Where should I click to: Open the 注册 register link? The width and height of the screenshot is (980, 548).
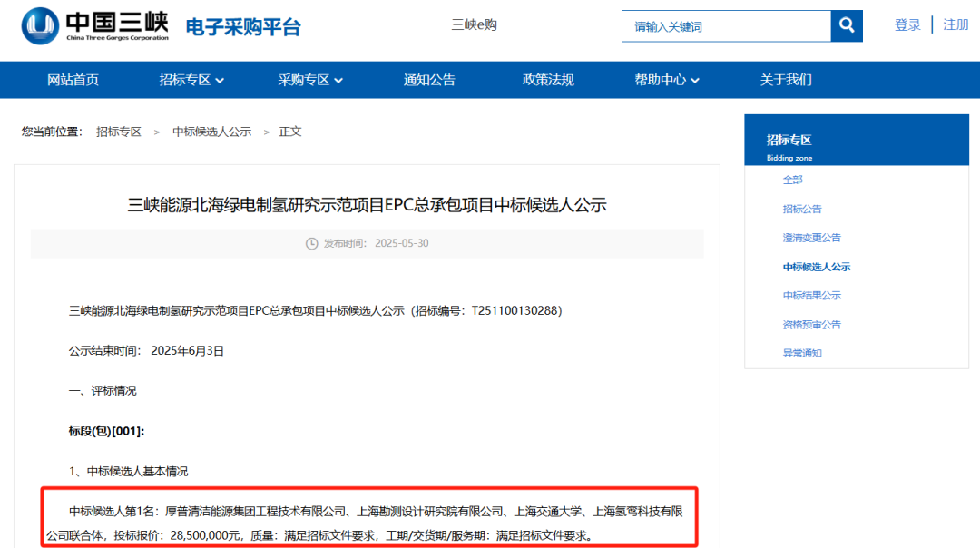(x=955, y=25)
